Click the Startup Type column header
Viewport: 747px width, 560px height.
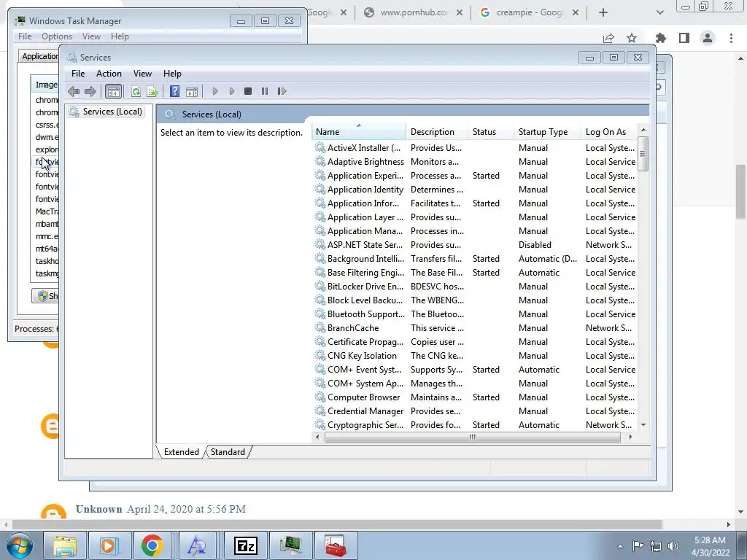pyautogui.click(x=547, y=132)
